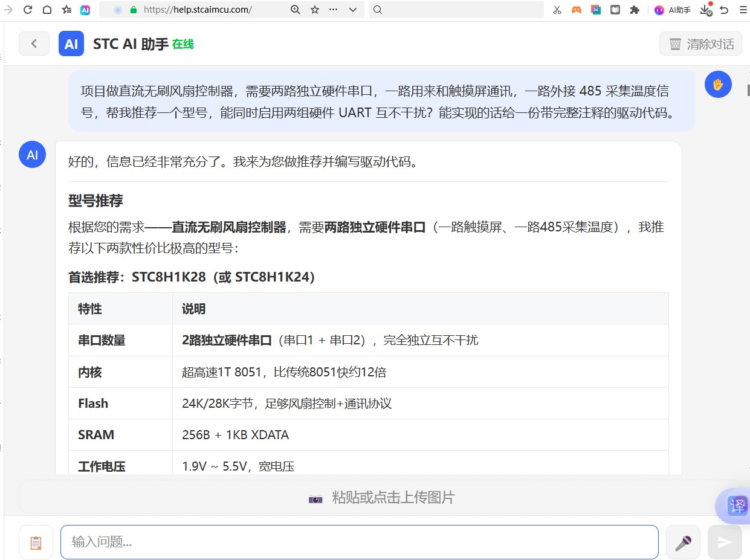The width and height of the screenshot is (750, 560).
Task: Open the orange game controller extension
Action: 577,10
